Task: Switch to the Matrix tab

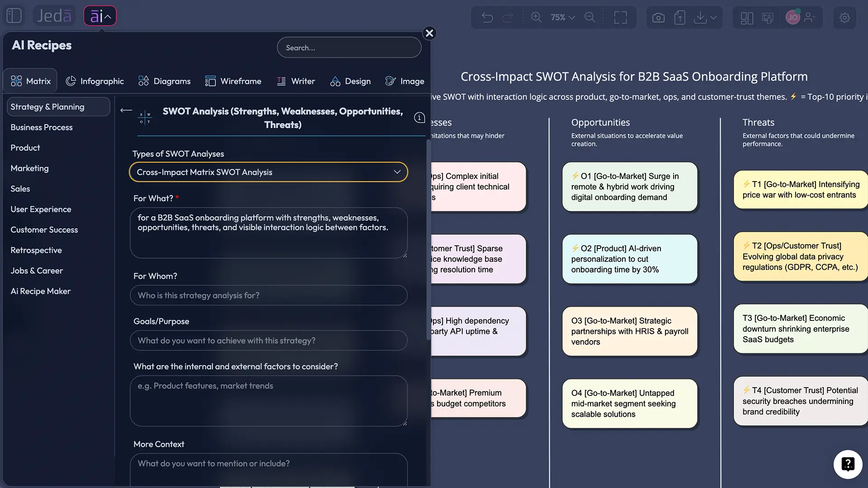Action: tap(30, 81)
